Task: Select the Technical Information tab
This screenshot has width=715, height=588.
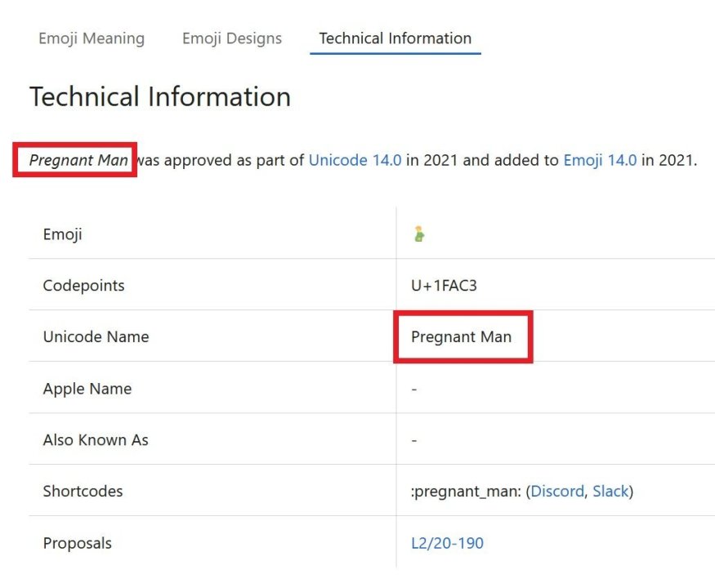Action: pyautogui.click(x=395, y=38)
